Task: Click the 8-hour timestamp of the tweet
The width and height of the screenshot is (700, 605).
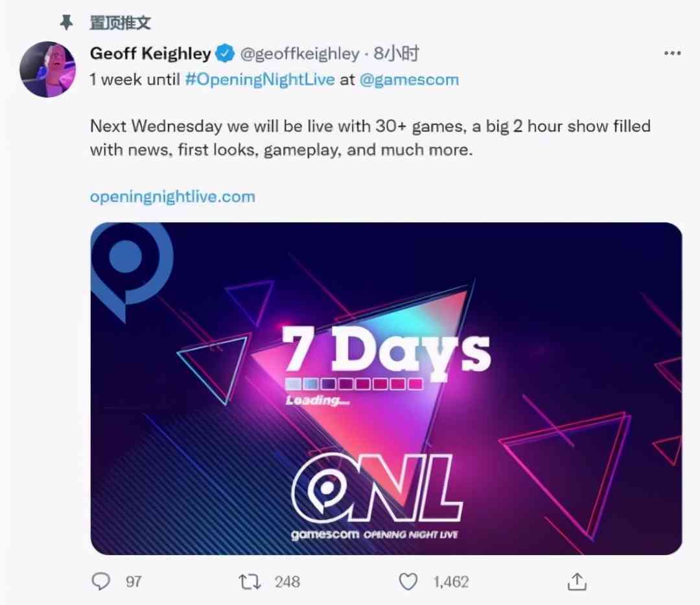Action: [397, 54]
